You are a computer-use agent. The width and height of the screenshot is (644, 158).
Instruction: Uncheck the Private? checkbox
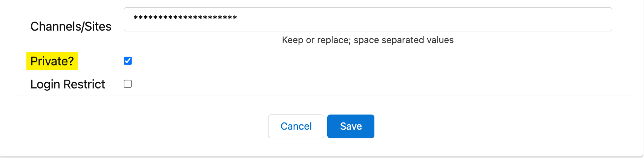[128, 61]
